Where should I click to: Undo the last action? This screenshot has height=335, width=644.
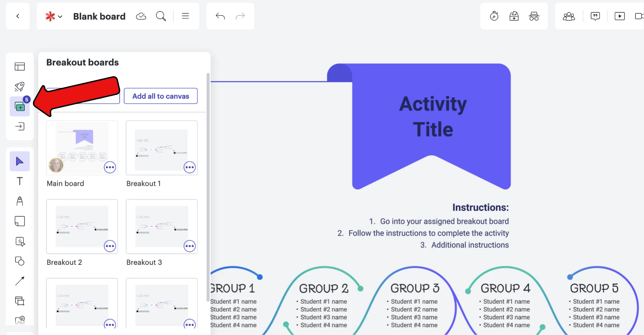[220, 16]
